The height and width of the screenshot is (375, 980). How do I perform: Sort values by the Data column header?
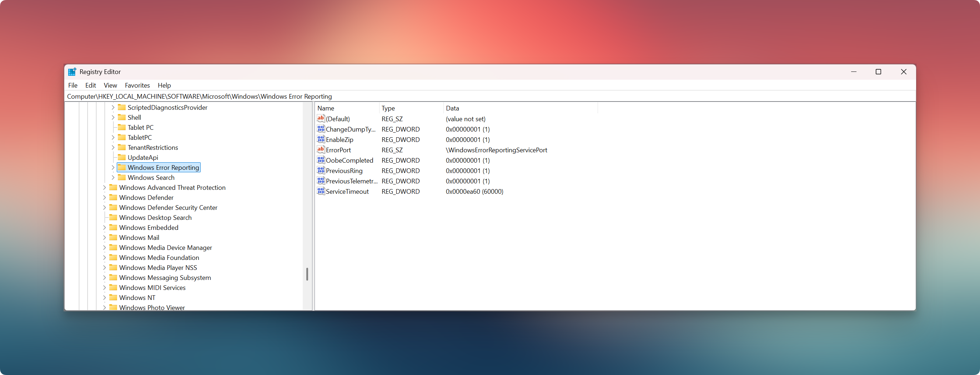point(521,108)
